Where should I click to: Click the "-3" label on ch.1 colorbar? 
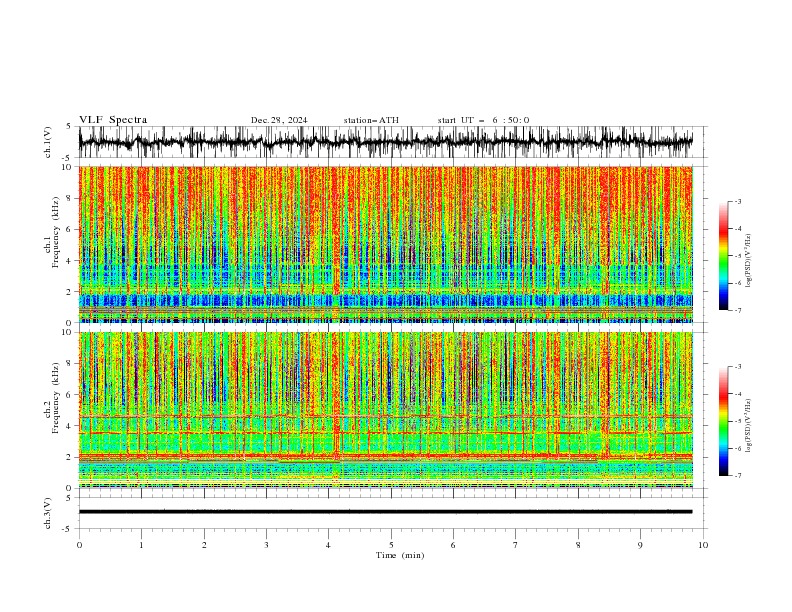(737, 201)
